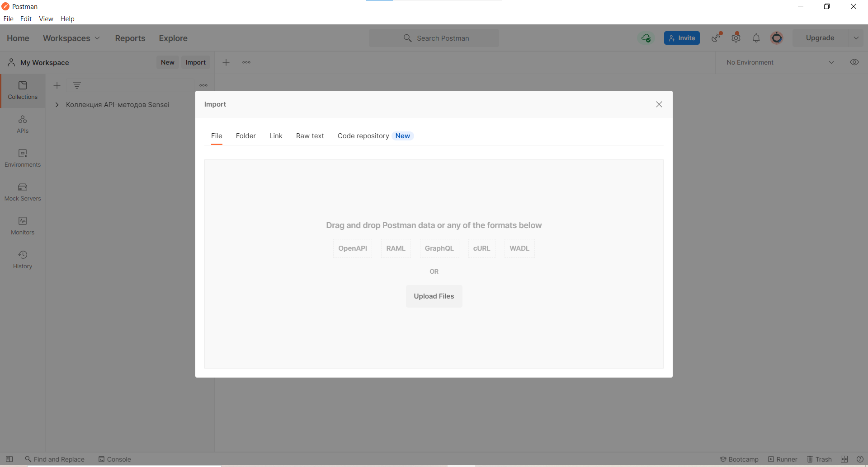Click the cloud sync status icon
Viewport: 868px width, 467px height.
point(646,38)
